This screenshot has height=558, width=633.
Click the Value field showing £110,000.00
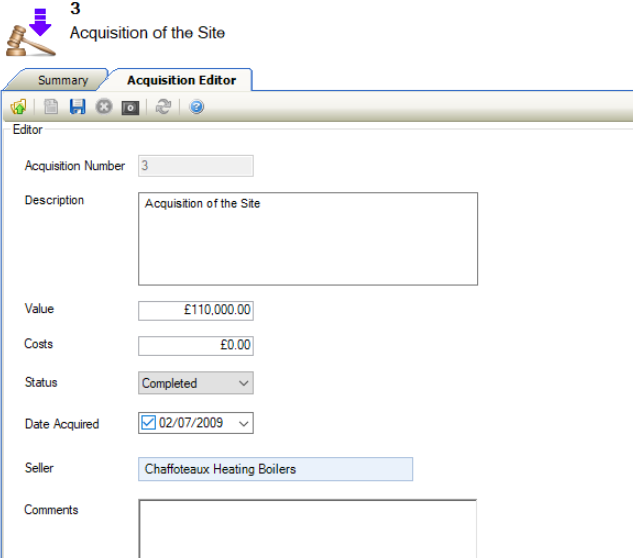195,311
